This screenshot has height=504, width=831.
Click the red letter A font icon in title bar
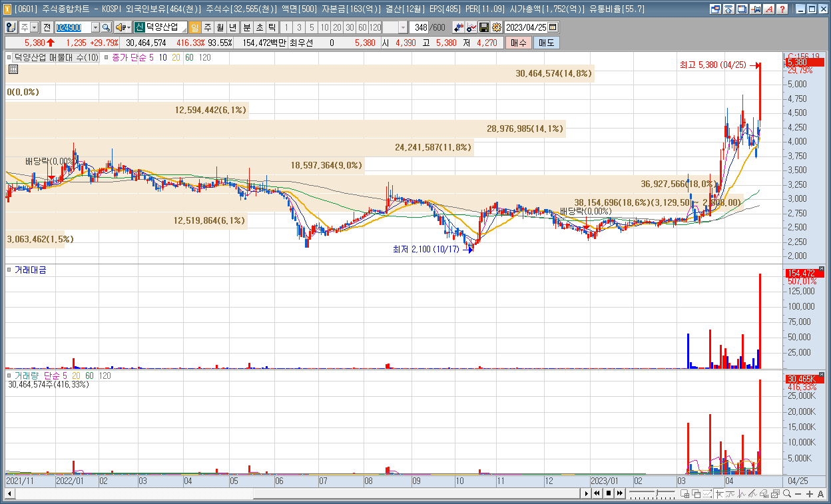769,9
